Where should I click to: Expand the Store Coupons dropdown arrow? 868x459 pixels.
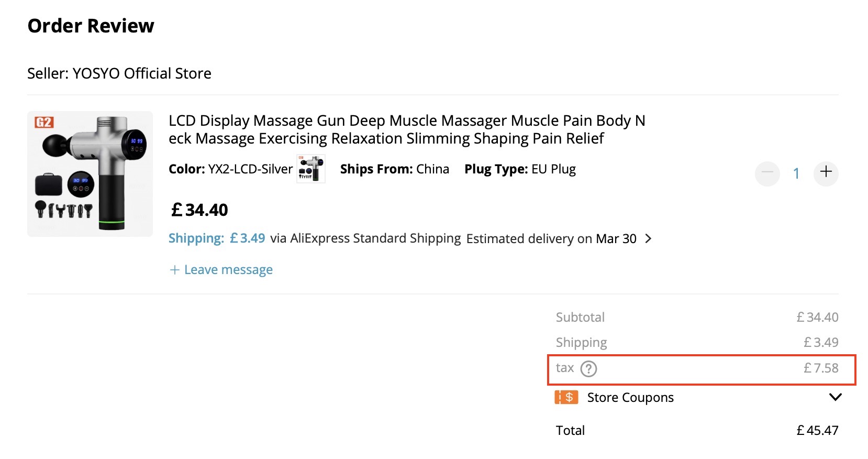coord(835,397)
